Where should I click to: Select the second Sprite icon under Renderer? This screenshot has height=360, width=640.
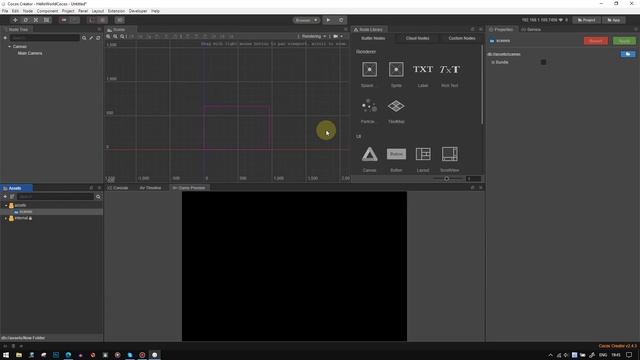tap(396, 69)
